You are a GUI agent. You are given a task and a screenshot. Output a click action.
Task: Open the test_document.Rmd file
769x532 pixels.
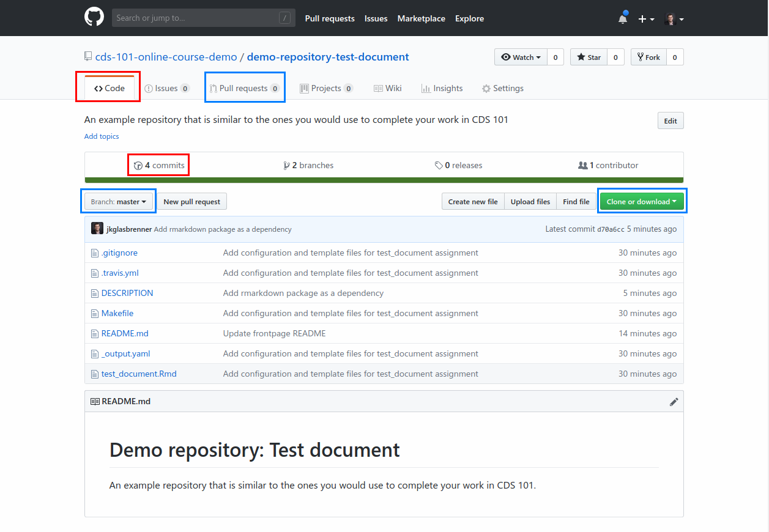139,374
